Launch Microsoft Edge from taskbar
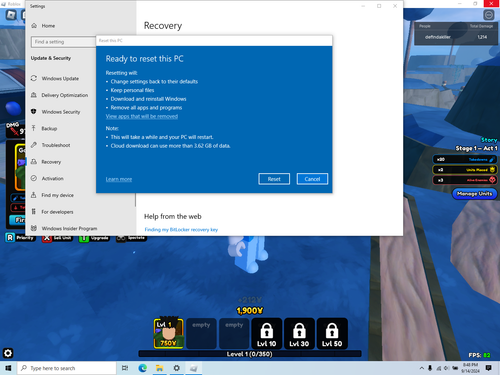Screen dimensions: 500x375 (143, 368)
